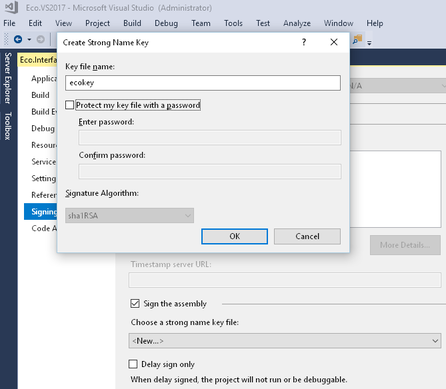Open the Server Explorer side panel
446x389 pixels.
(8, 78)
